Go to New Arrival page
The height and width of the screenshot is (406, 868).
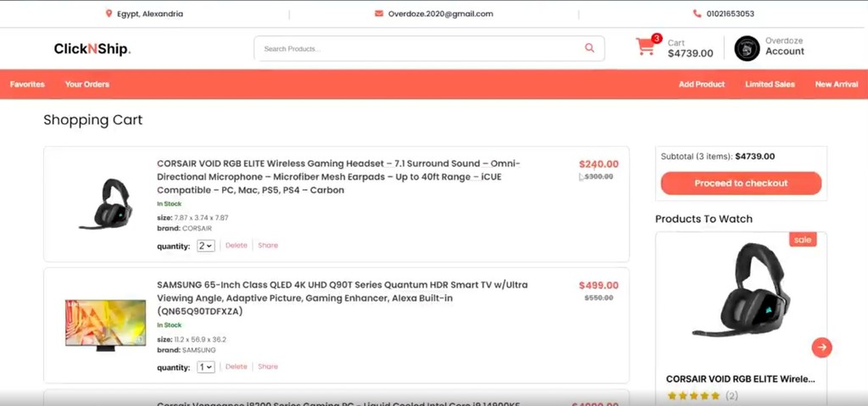(x=837, y=84)
